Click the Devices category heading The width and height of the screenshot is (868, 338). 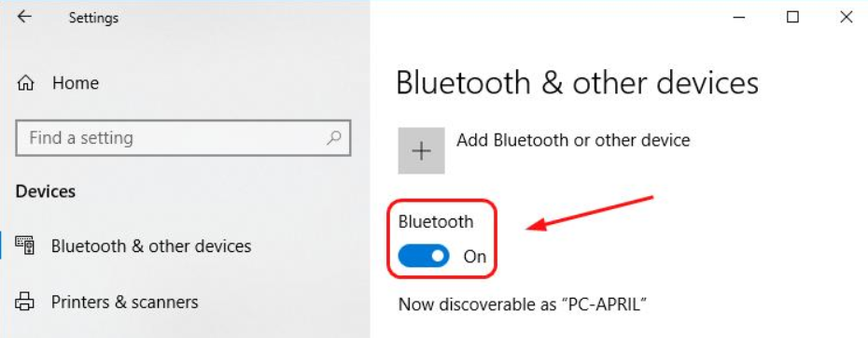[46, 191]
